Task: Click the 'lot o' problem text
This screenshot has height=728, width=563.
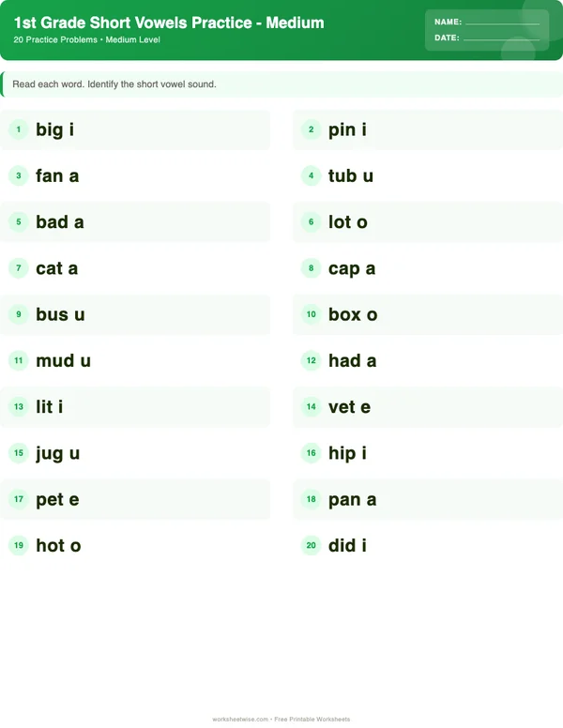Action: (348, 222)
